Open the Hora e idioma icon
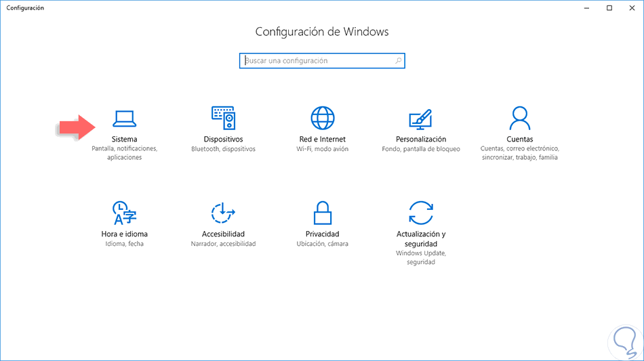The image size is (644, 361). coord(125,213)
